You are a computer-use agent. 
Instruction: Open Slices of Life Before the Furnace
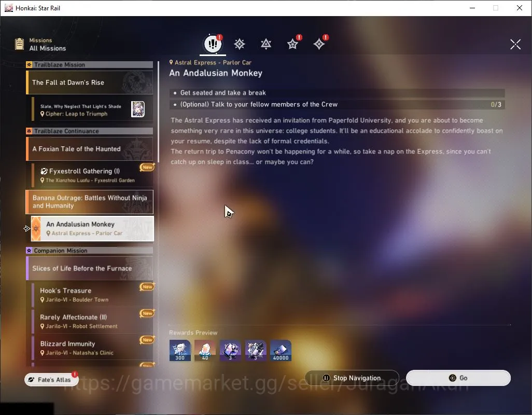click(90, 268)
